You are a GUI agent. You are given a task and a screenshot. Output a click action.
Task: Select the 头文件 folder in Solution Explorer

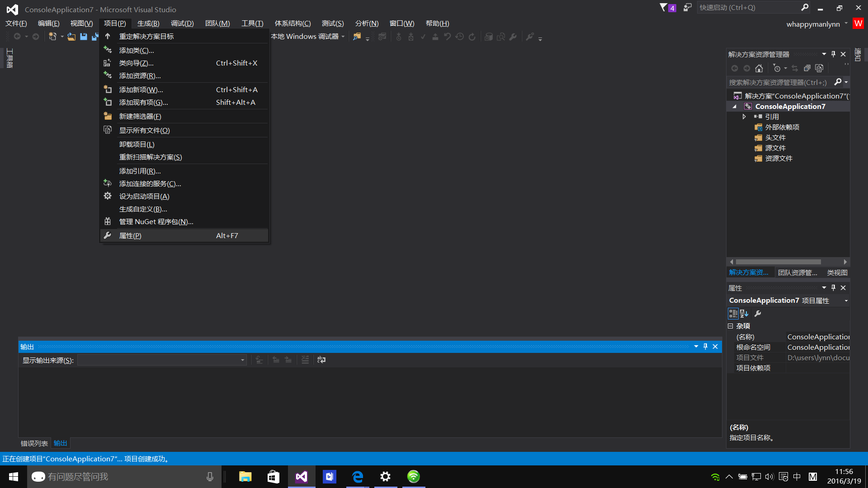775,137
